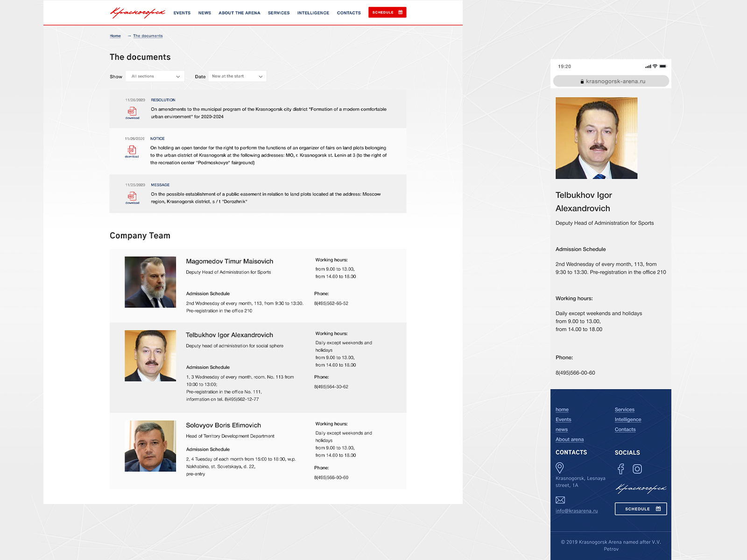
Task: Download the Notice PDF document
Action: pos(132,152)
